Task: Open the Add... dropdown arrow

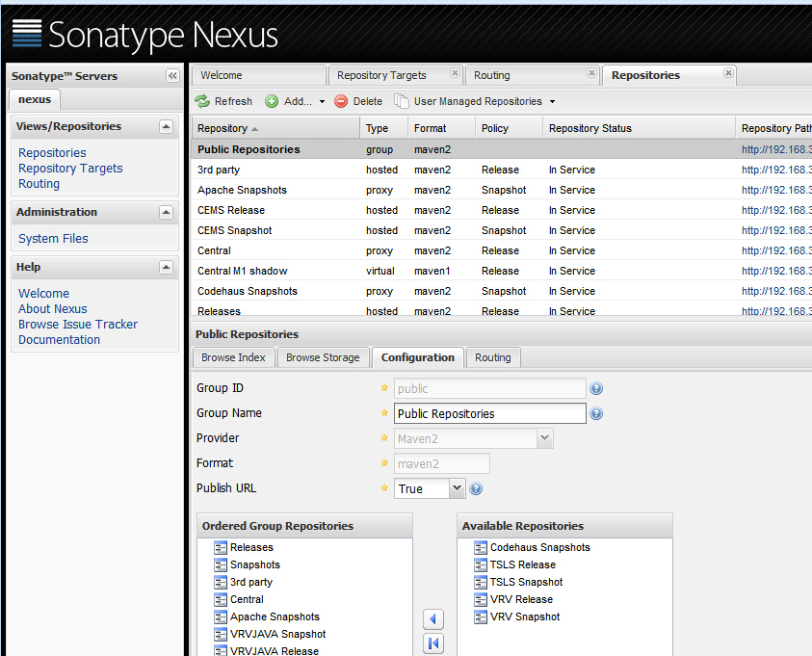Action: click(x=322, y=102)
